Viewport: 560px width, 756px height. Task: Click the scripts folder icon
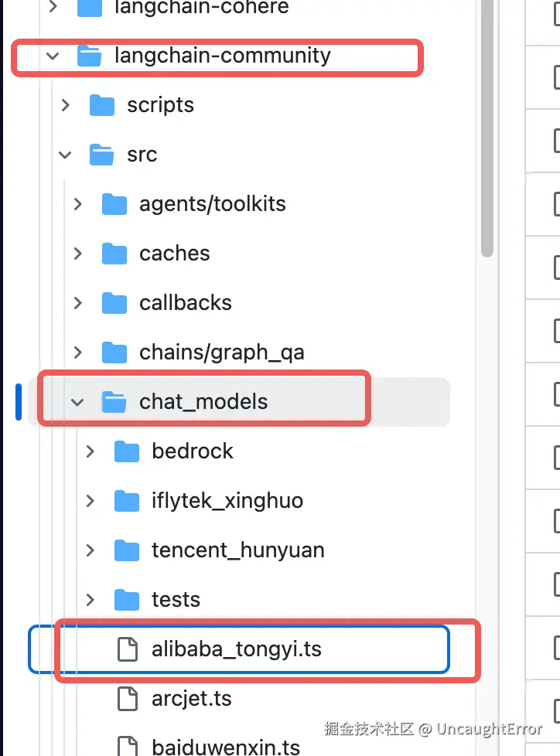[x=102, y=105]
